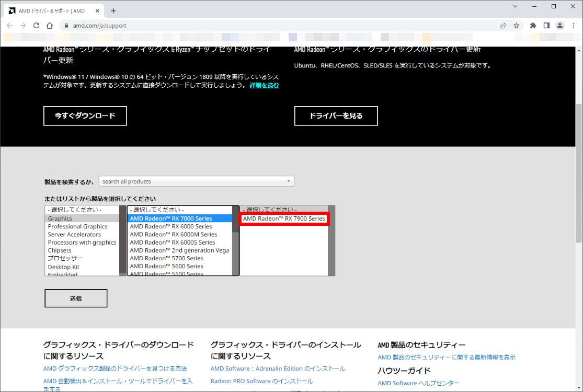583x392 pixels.
Task: Select プロセッサー in the category list
Action: pyautogui.click(x=82, y=258)
